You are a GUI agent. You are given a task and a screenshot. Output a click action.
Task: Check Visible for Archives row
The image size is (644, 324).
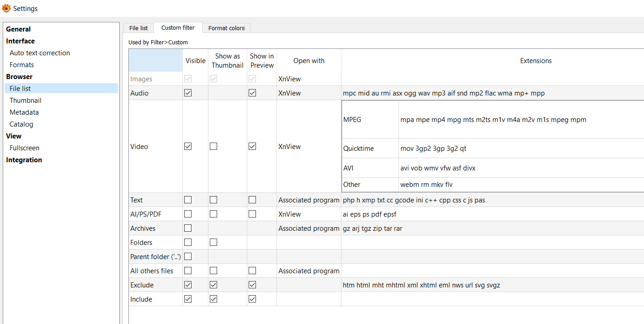pyautogui.click(x=188, y=228)
